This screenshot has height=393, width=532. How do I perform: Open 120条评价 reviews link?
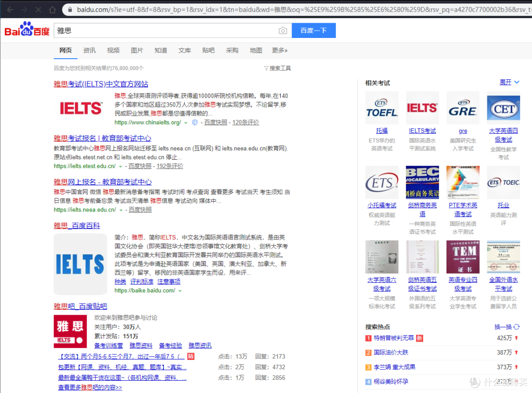click(245, 122)
